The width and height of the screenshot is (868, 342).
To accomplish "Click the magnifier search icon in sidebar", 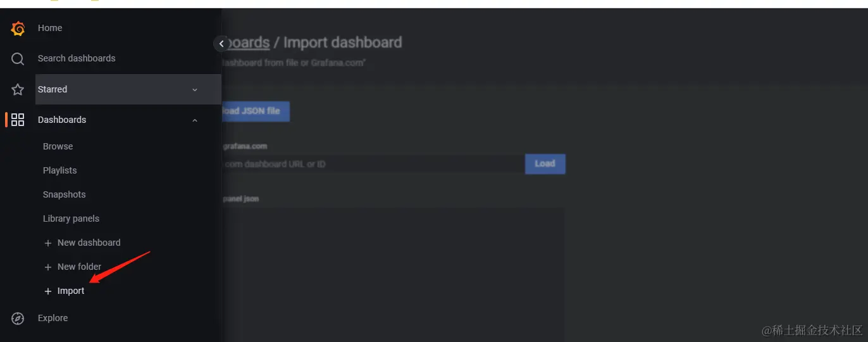I will click(18, 59).
